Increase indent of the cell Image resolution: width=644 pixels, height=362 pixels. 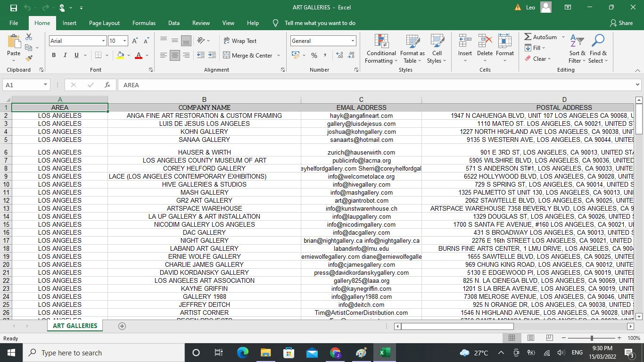point(213,55)
